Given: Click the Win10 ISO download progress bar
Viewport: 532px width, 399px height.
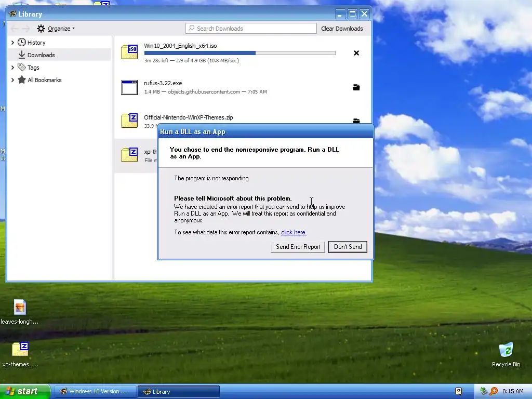Looking at the screenshot, I should pos(240,53).
